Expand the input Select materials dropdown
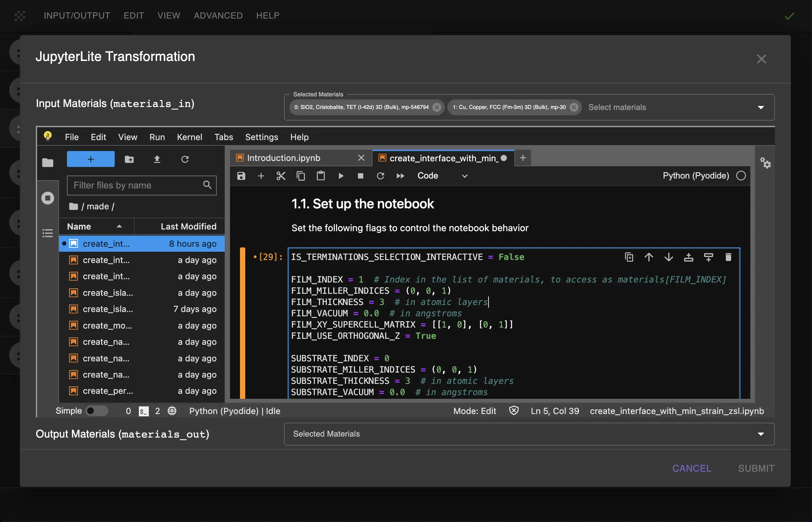 [761, 107]
